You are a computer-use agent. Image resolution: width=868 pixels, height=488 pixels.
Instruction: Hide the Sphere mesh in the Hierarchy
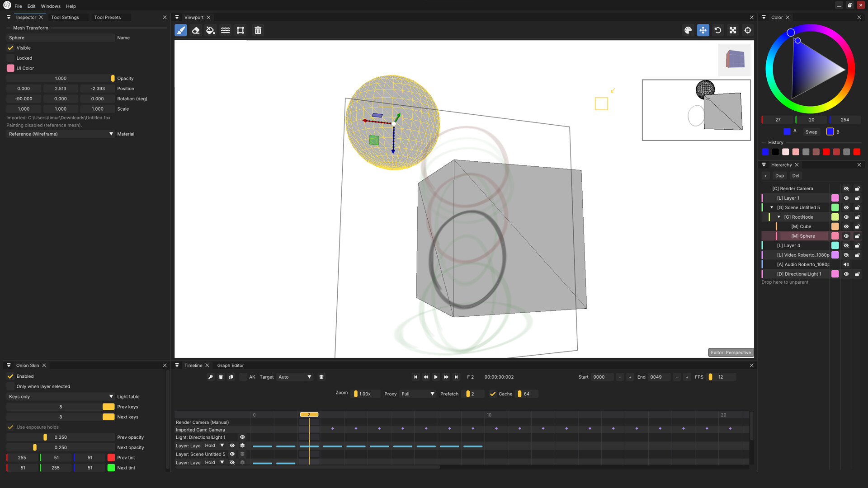(x=846, y=236)
